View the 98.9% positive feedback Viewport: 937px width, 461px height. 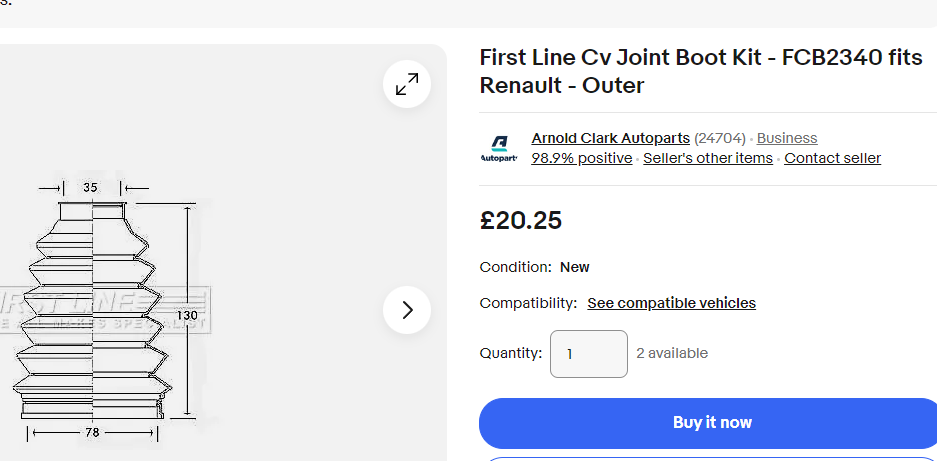581,158
